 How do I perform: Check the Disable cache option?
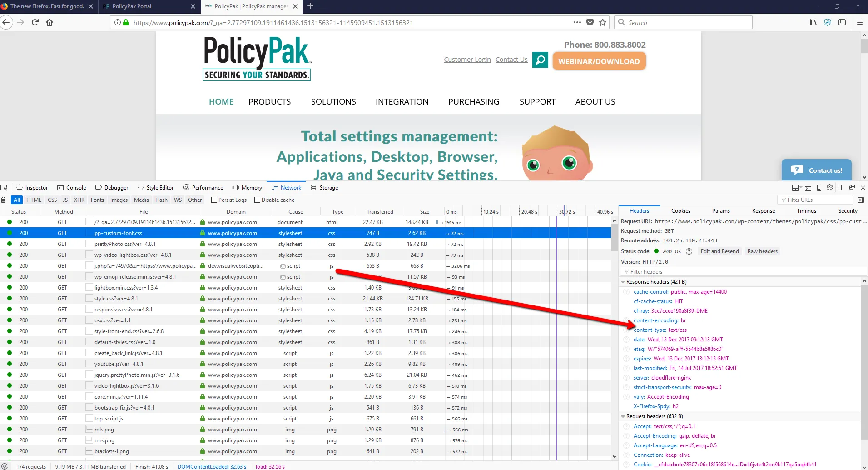pos(258,200)
